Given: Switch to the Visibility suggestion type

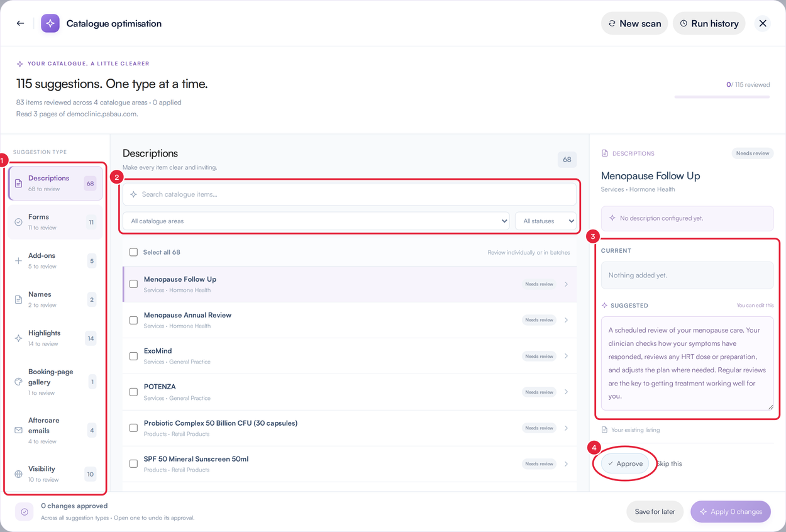Looking at the screenshot, I should pyautogui.click(x=55, y=474).
